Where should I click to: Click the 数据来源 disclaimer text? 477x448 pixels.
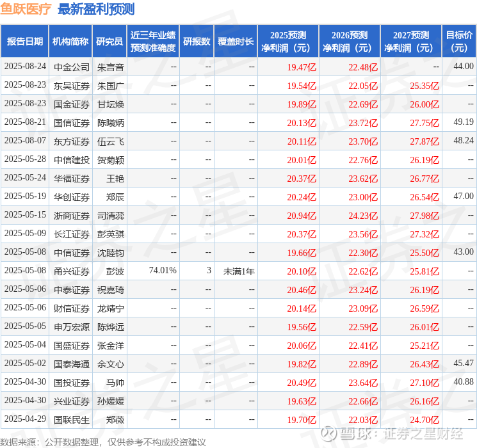tap(103, 442)
